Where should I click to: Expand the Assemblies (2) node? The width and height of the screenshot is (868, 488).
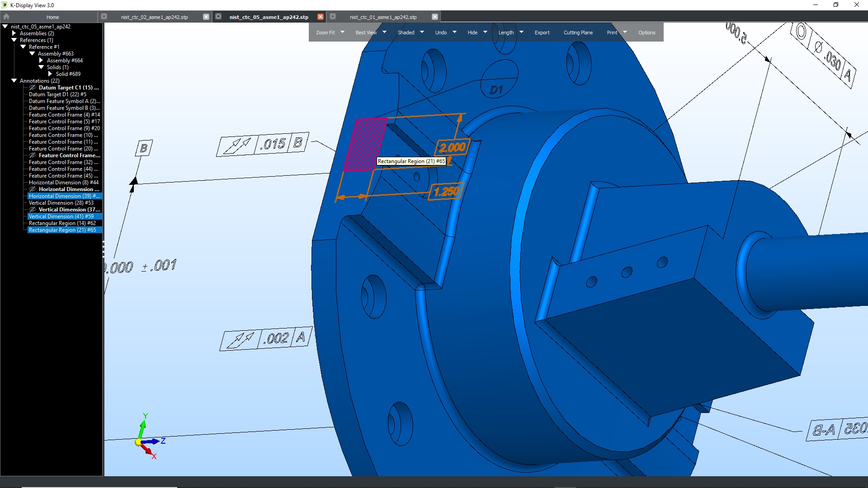click(x=14, y=33)
